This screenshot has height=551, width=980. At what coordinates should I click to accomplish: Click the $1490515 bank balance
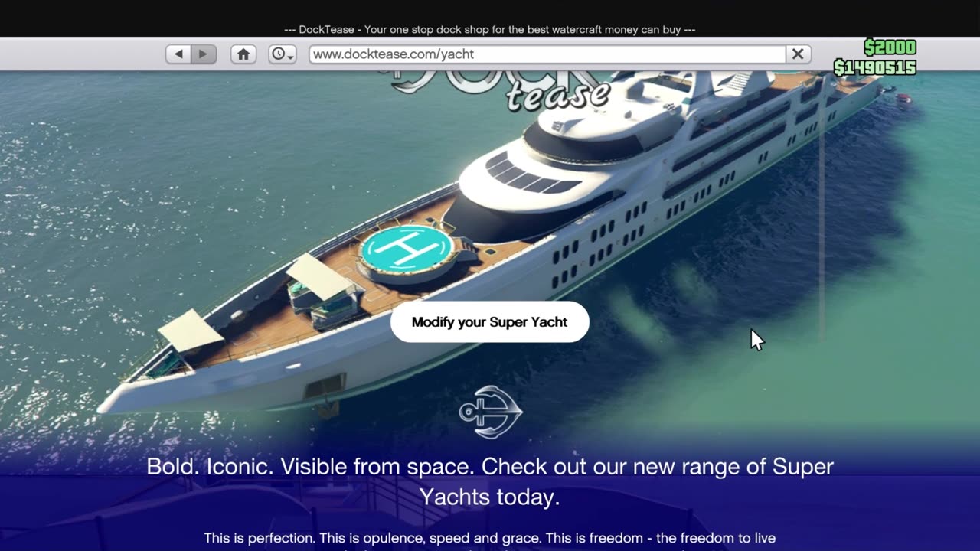click(875, 68)
